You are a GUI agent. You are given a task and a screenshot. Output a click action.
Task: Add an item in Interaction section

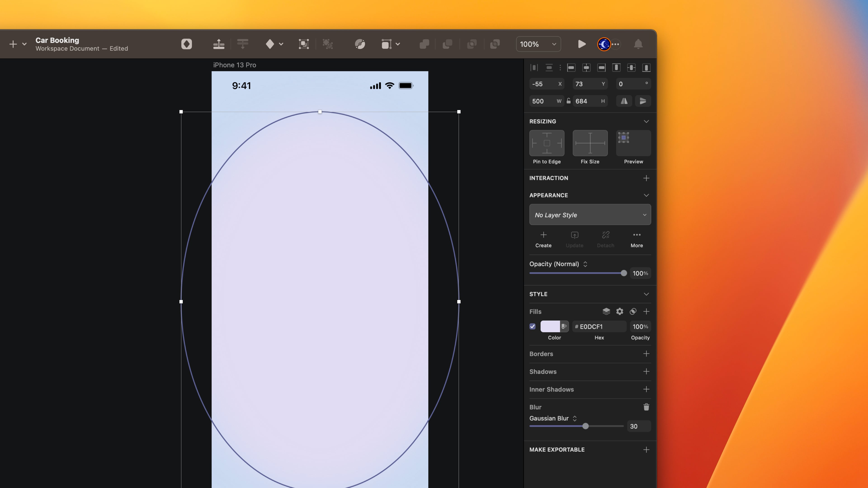pyautogui.click(x=646, y=178)
